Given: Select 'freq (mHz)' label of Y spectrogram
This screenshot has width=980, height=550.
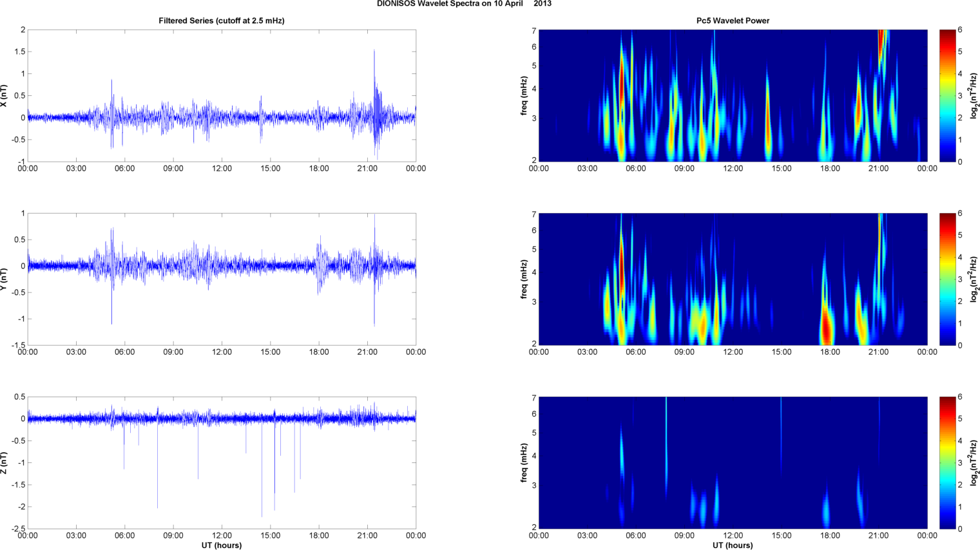Looking at the screenshot, I should 524,280.
